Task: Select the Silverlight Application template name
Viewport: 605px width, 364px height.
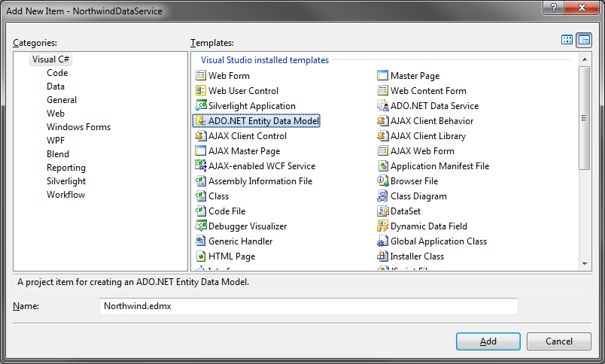Action: [x=252, y=105]
